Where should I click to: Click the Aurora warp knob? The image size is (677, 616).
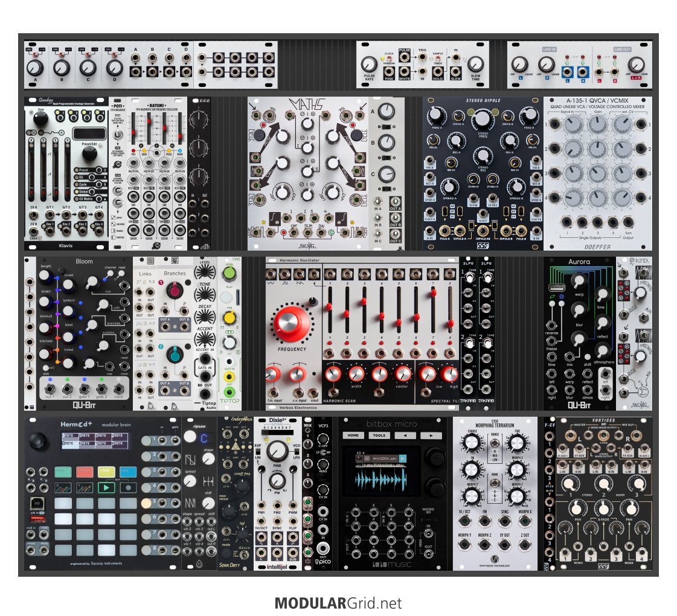[579, 281]
